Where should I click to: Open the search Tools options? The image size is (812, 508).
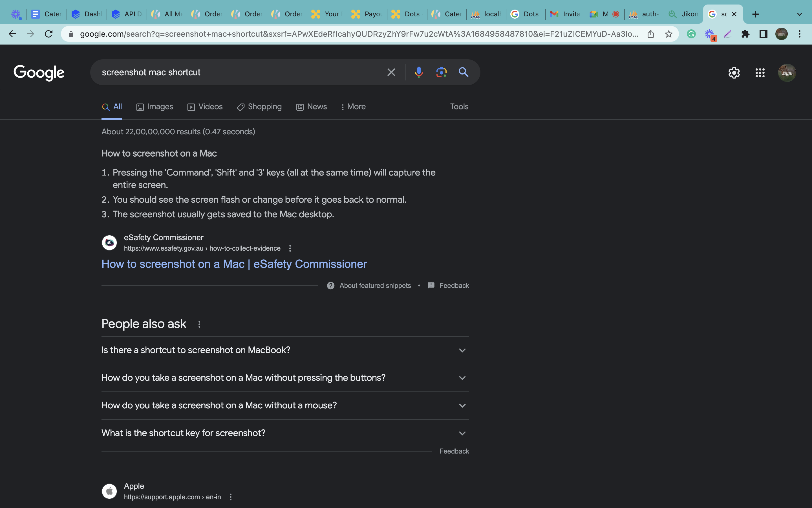point(459,106)
